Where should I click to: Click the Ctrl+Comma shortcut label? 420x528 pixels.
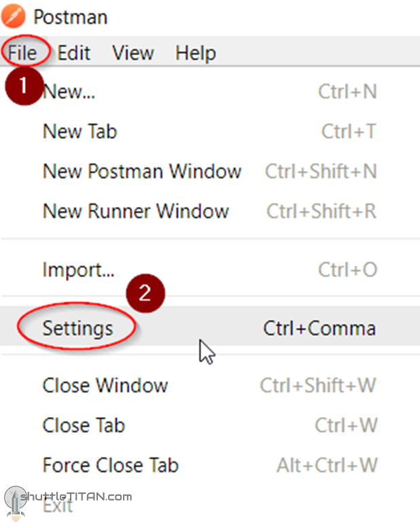[319, 329]
